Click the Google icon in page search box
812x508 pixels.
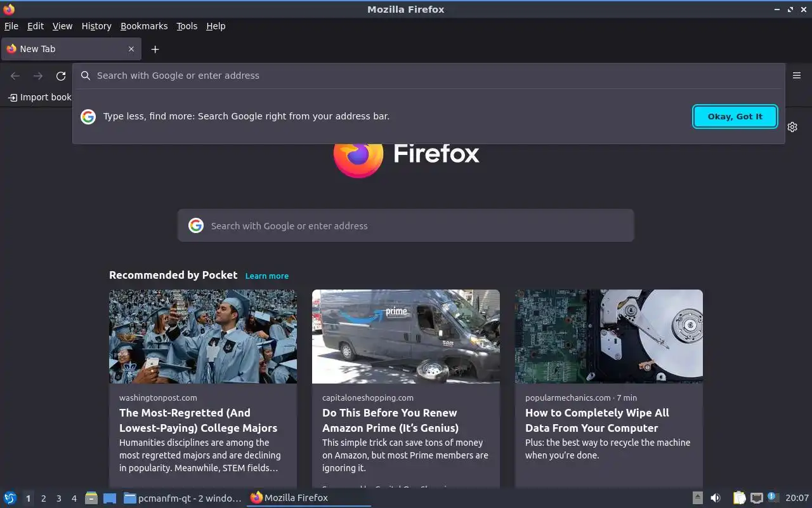(x=196, y=225)
